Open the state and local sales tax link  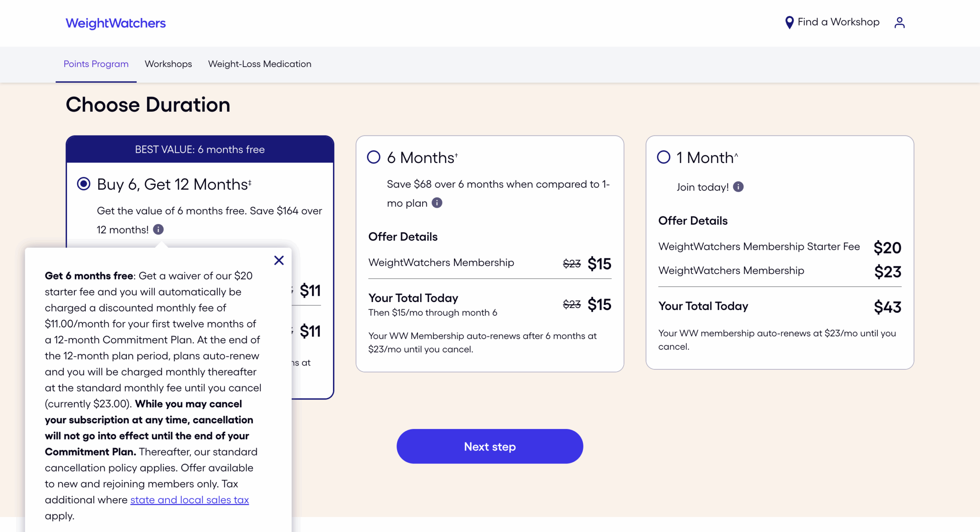pos(189,499)
